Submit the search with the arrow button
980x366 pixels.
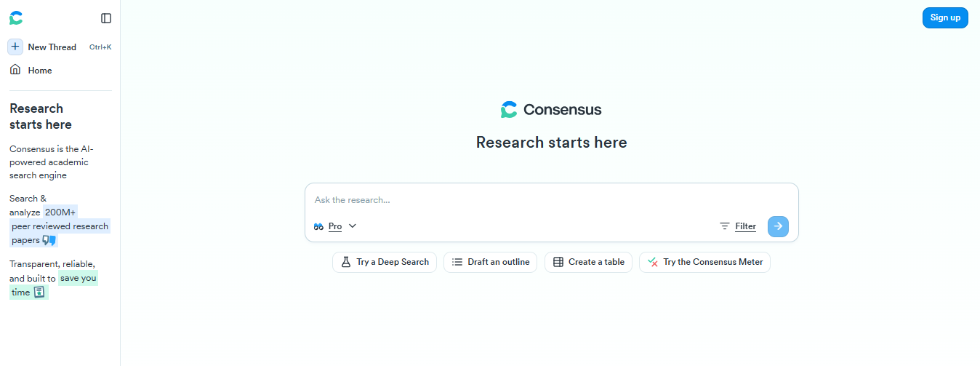point(778,226)
